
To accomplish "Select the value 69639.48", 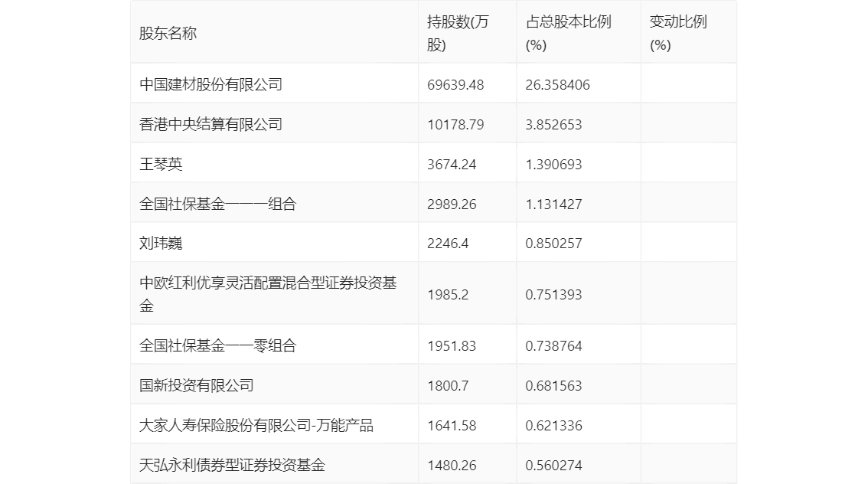I will 455,85.
